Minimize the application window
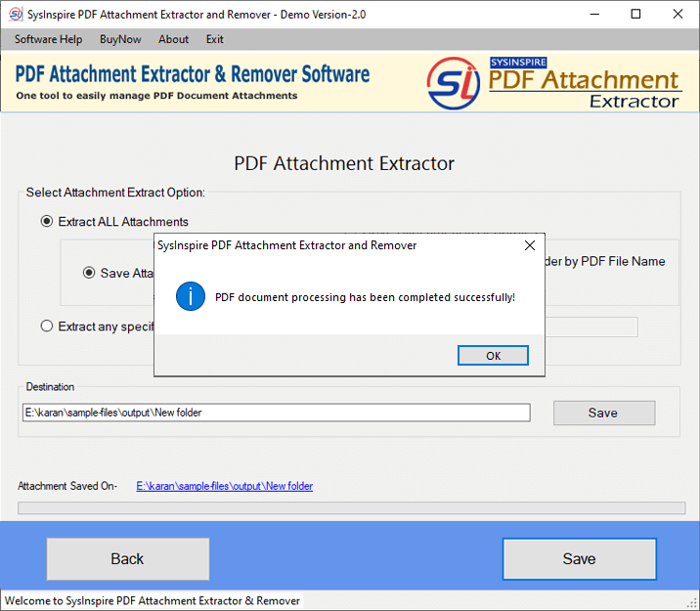The height and width of the screenshot is (611, 700). [594, 15]
